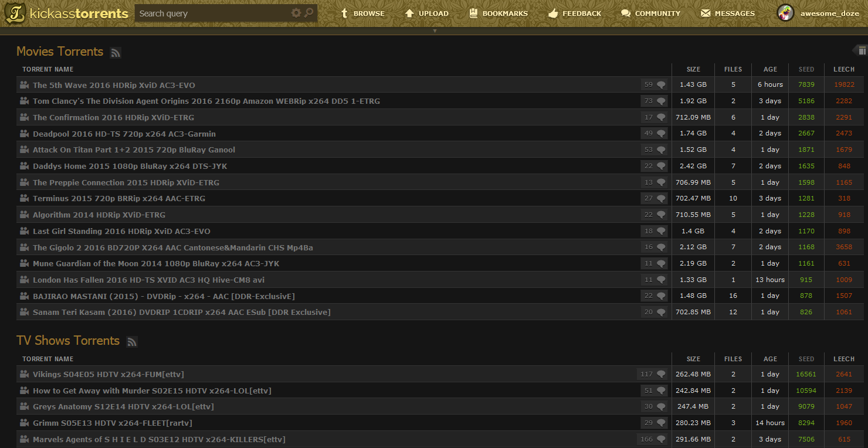Click the search magnifier icon
The height and width of the screenshot is (448, 868).
(x=309, y=13)
